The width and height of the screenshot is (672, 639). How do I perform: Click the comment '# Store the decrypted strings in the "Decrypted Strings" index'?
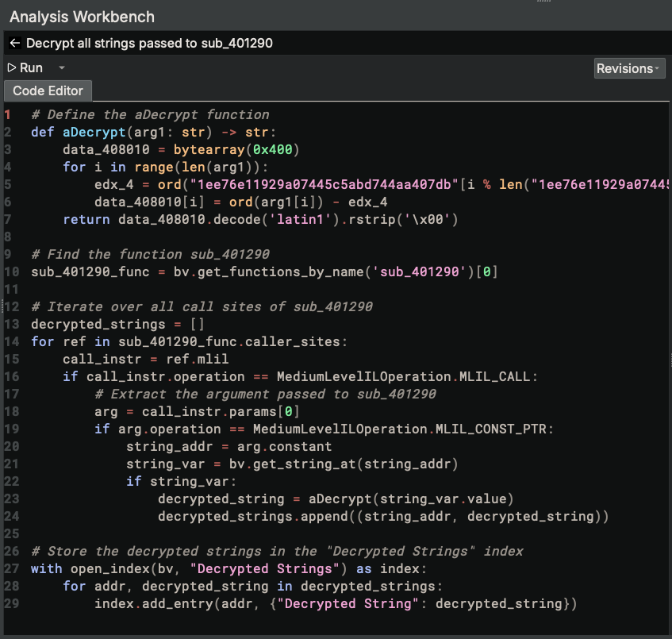coord(277,551)
